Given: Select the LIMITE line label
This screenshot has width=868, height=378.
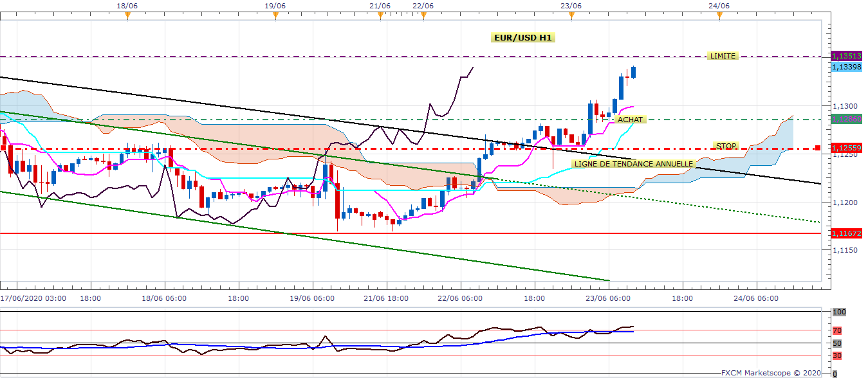Looking at the screenshot, I should coord(722,56).
